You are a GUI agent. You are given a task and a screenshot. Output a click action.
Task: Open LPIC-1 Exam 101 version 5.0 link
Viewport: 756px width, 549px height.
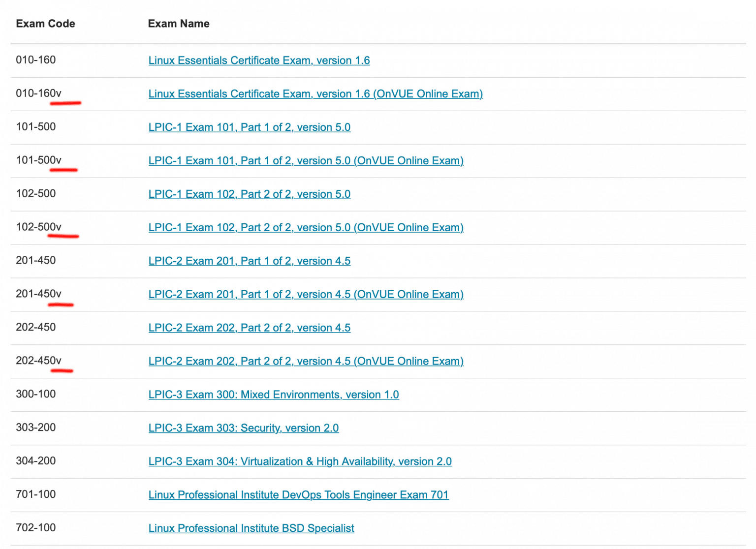coord(249,127)
